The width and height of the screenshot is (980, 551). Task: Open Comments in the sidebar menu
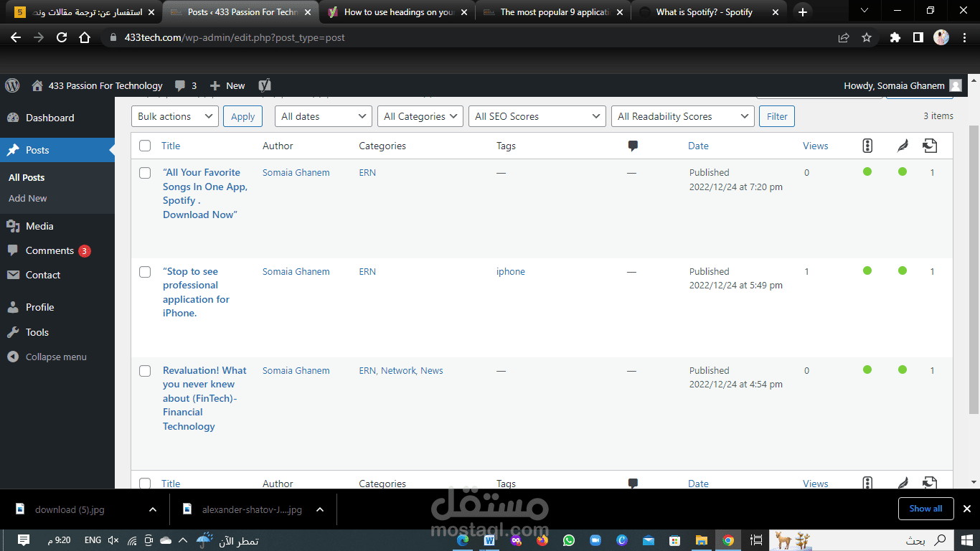pyautogui.click(x=50, y=250)
